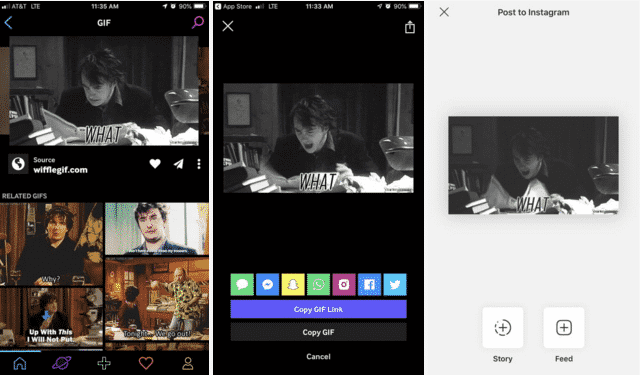Open the profile person tab
Image resolution: width=640 pixels, height=375 pixels.
point(188,363)
